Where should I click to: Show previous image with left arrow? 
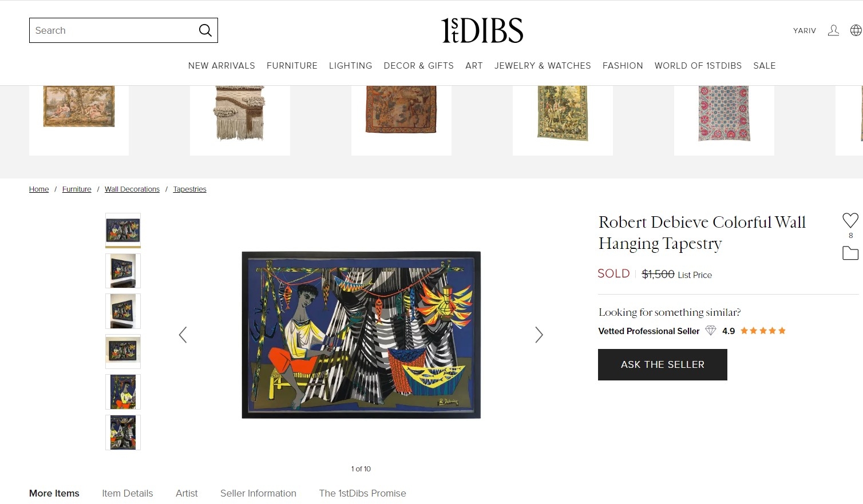tap(183, 335)
